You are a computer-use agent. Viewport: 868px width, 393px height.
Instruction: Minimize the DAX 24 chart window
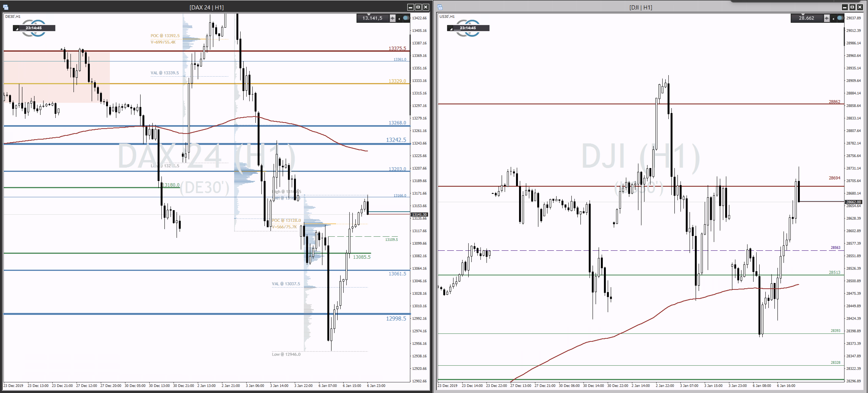410,7
